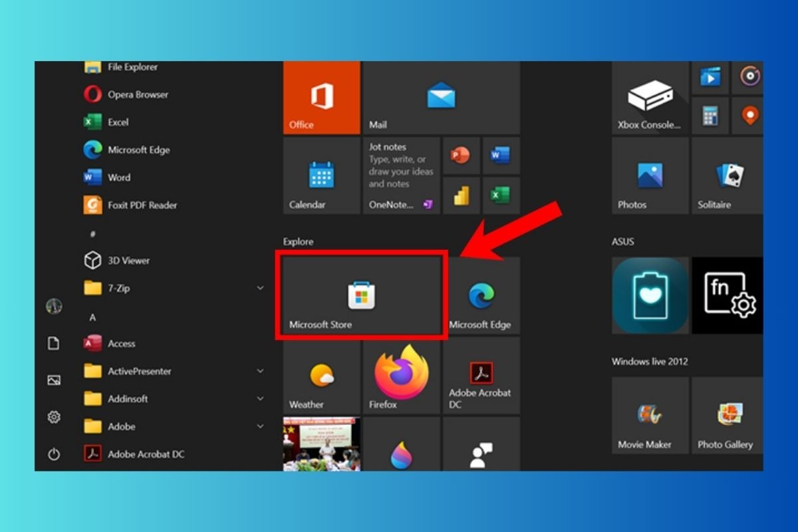Open the Weather tile
Viewport: 798px width, 532px height.
click(322, 375)
